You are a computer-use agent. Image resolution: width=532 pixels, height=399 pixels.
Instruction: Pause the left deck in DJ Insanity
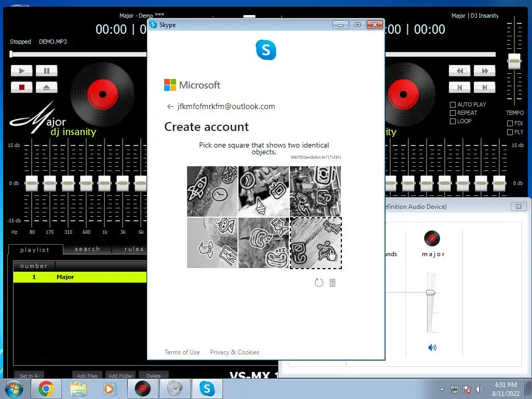pyautogui.click(x=47, y=71)
